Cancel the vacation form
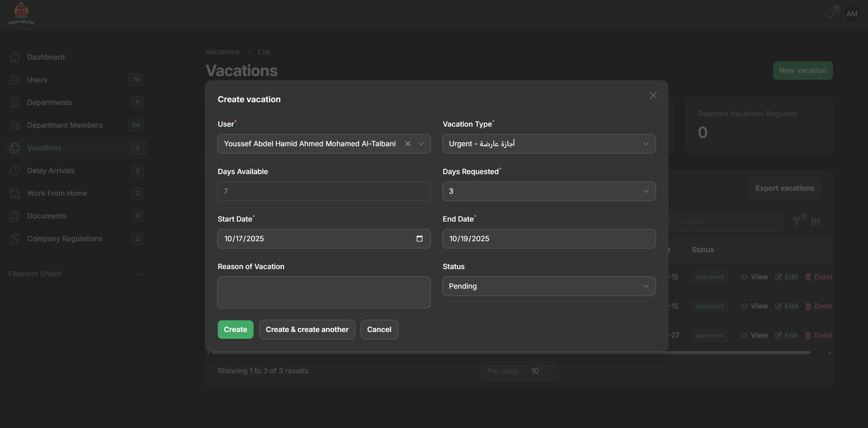Image resolution: width=868 pixels, height=428 pixels. 379,330
